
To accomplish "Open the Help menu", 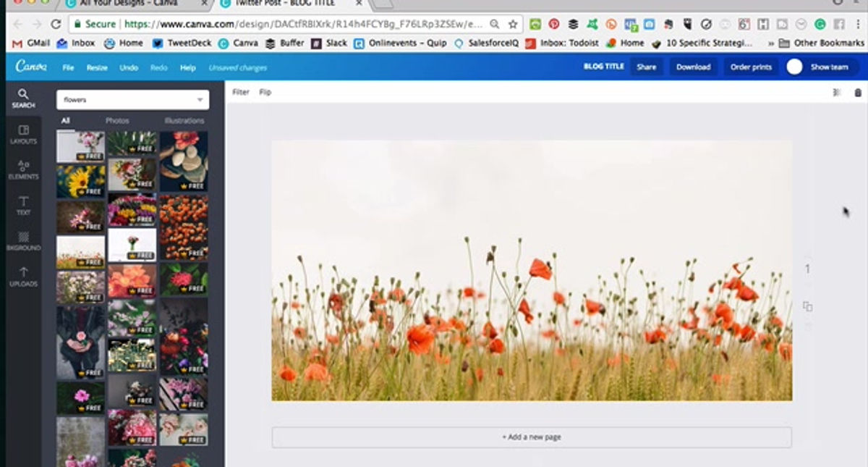I will tap(188, 67).
